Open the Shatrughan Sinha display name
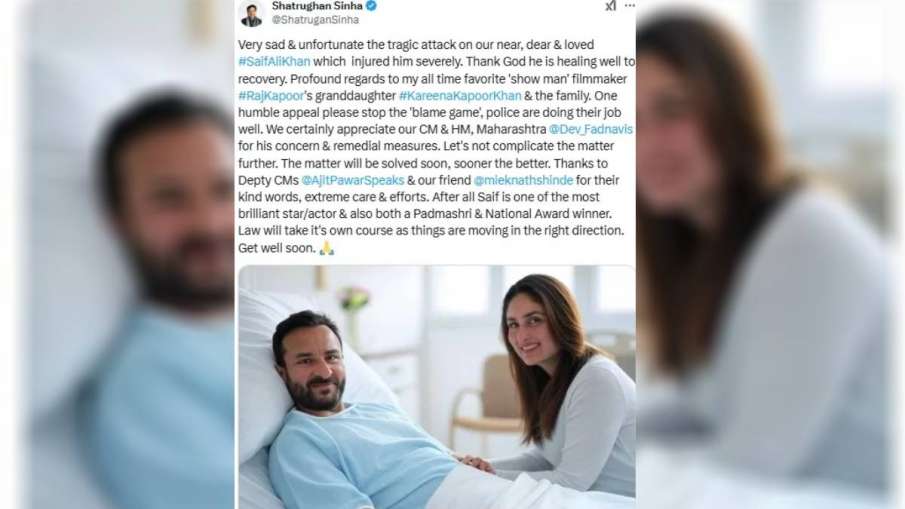The image size is (905, 509). (x=317, y=6)
